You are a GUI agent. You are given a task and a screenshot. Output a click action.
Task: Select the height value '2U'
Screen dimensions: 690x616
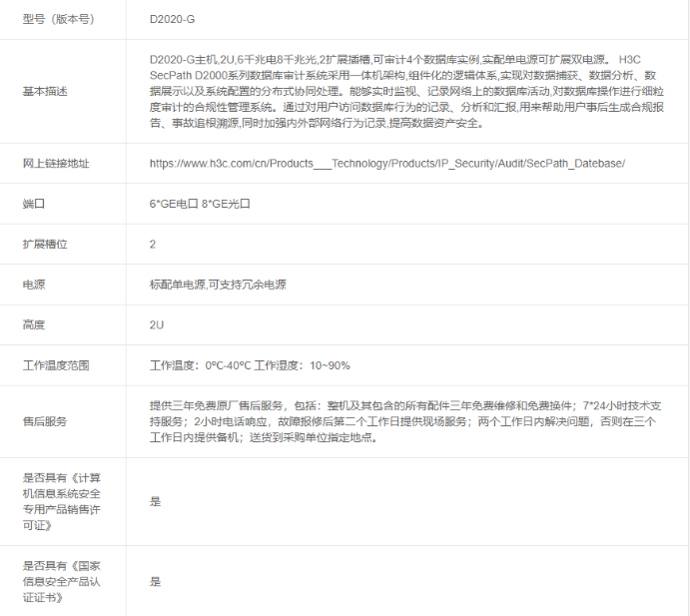157,325
